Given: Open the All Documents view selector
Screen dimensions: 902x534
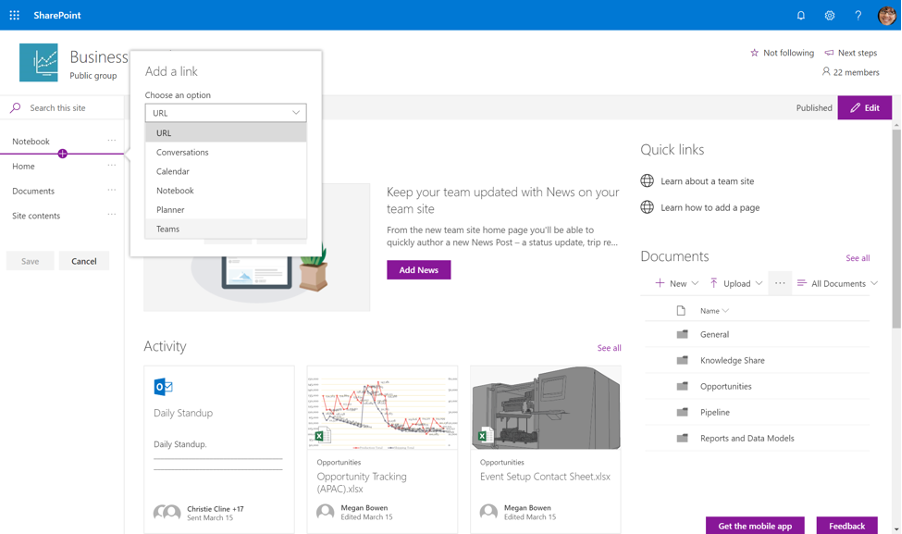Looking at the screenshot, I should [x=838, y=283].
